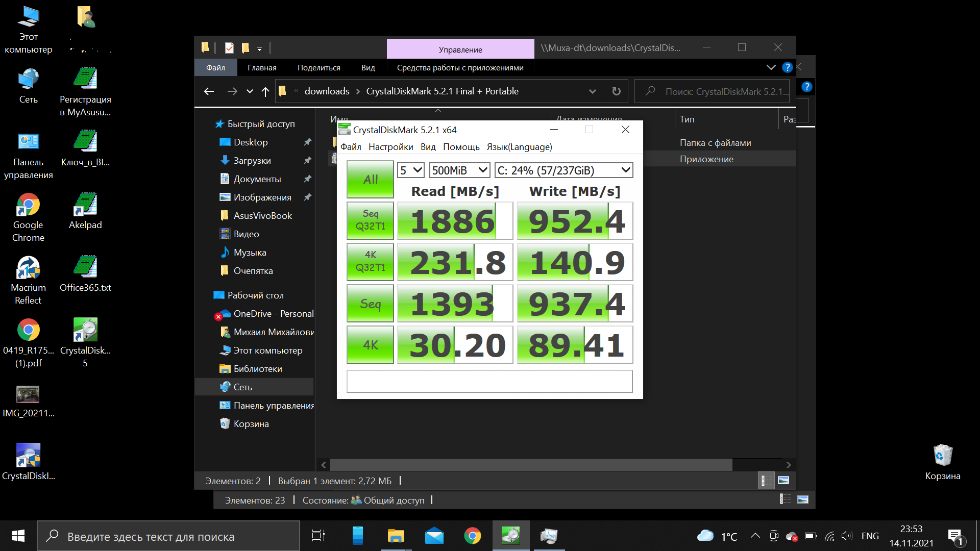Switch to details view icon in status bar
The width and height of the screenshot is (980, 551).
pyautogui.click(x=766, y=480)
